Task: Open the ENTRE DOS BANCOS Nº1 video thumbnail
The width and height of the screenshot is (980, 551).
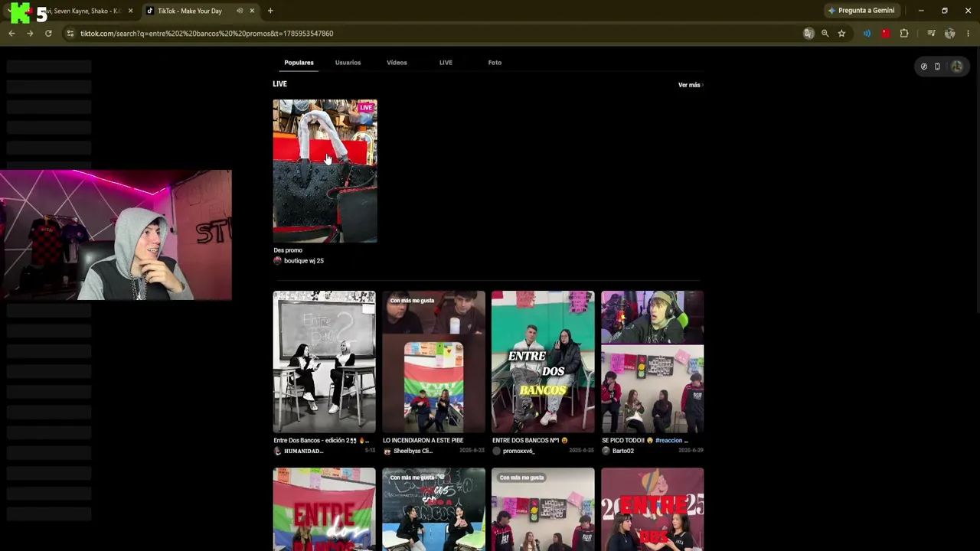Action: [543, 362]
